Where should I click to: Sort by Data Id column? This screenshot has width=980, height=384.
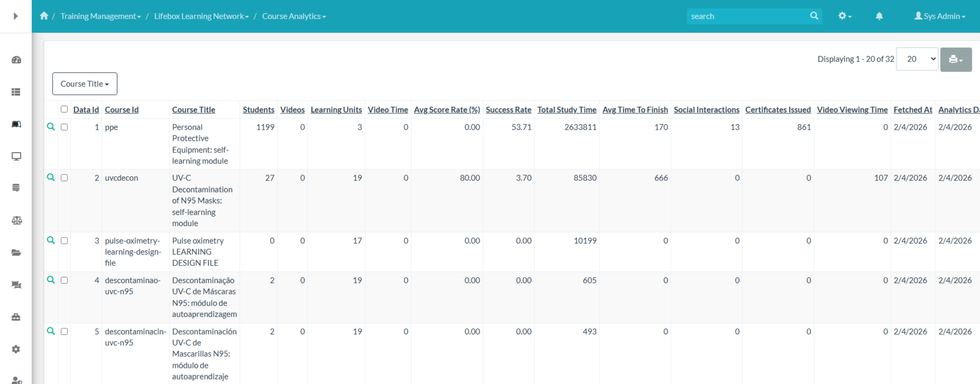point(86,110)
